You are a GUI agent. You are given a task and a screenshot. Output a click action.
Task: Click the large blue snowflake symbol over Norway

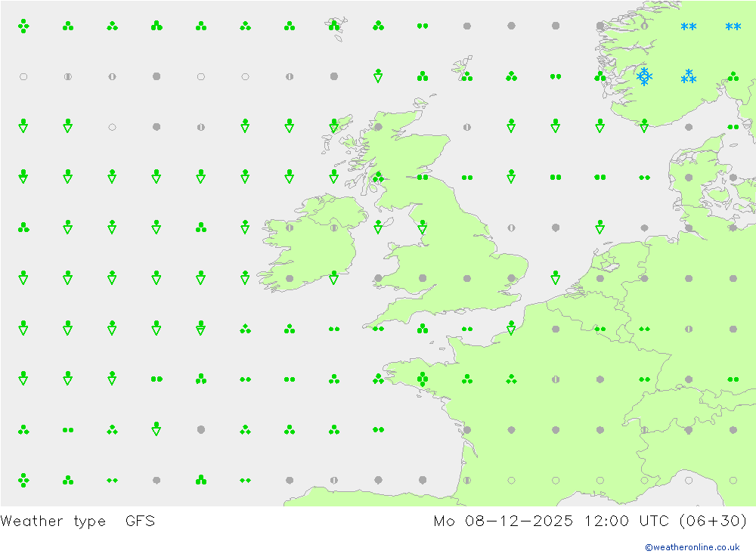(x=644, y=76)
